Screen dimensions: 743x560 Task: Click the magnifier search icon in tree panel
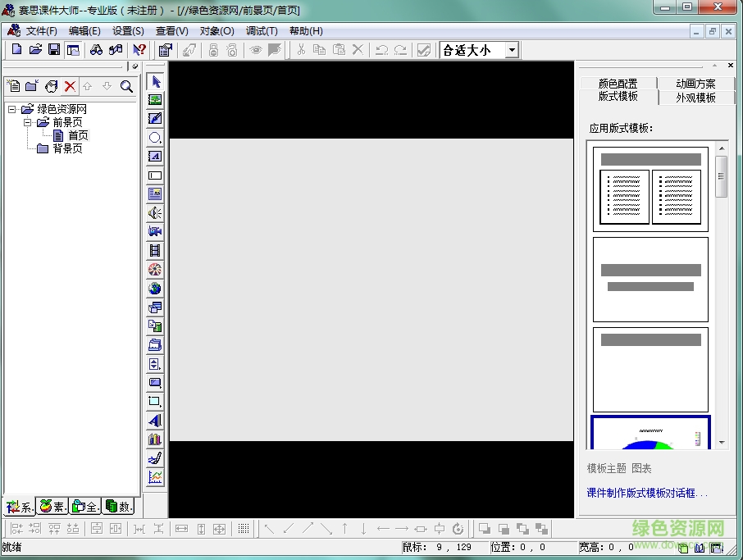click(126, 86)
